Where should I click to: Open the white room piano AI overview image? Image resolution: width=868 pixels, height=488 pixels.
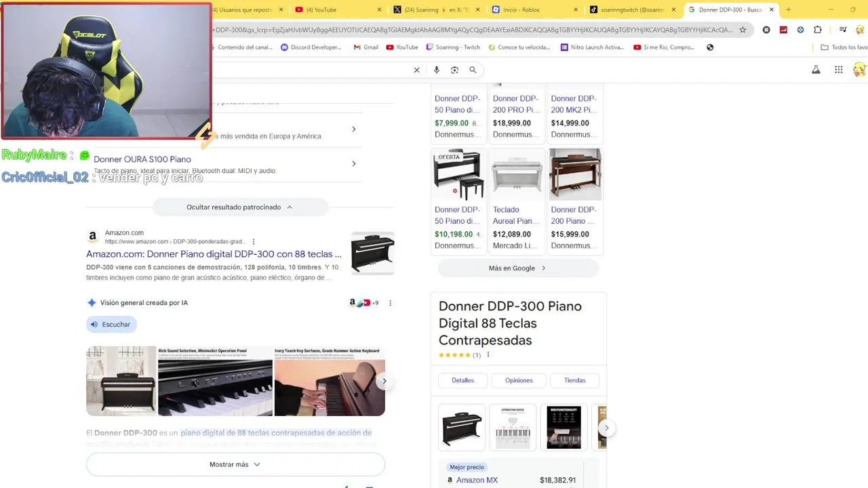[x=121, y=381]
